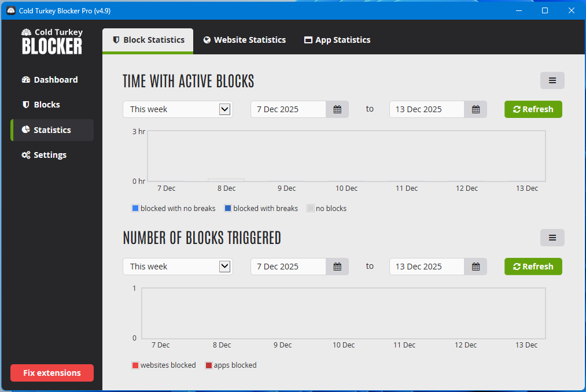The image size is (586, 392).
Task: Click the hamburger menu beside Number Of Blocks Triggered
Action: click(x=552, y=238)
